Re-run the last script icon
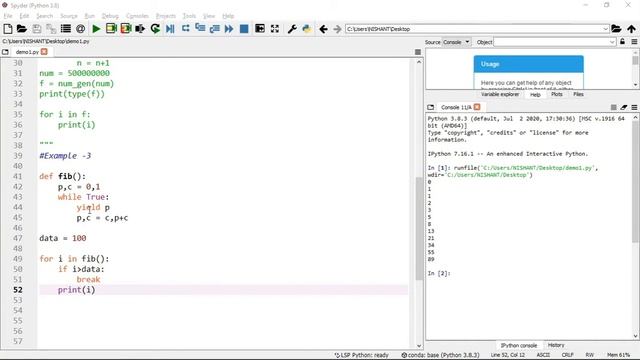The width and height of the screenshot is (640, 360). [155, 29]
